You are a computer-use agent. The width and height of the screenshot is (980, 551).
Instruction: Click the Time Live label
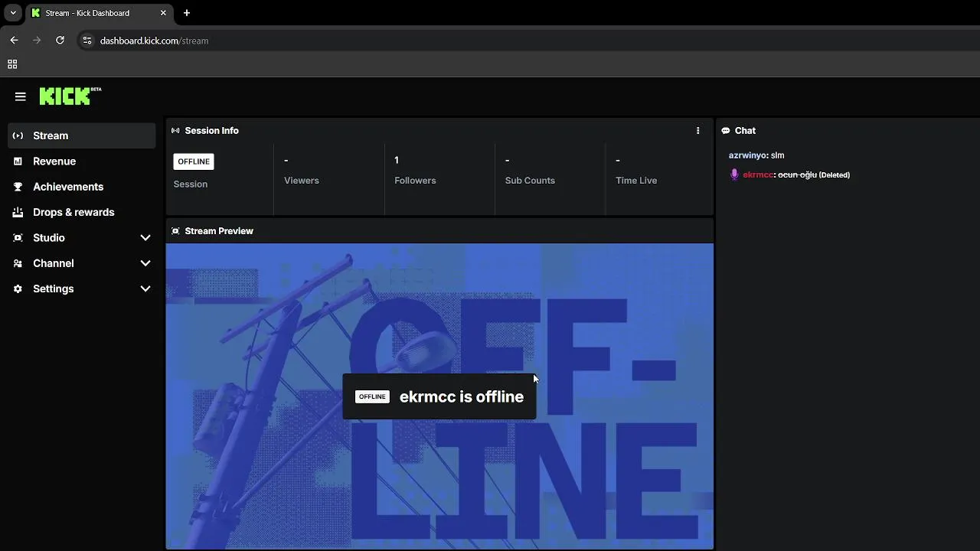[x=636, y=181]
